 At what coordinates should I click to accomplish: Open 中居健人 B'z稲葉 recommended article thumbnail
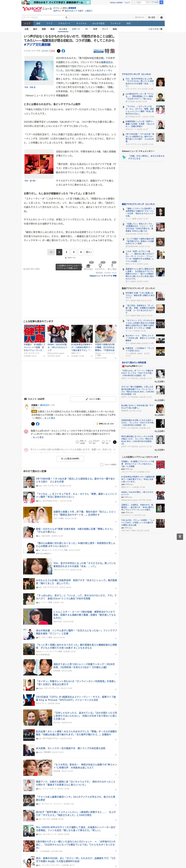[x=34, y=334]
